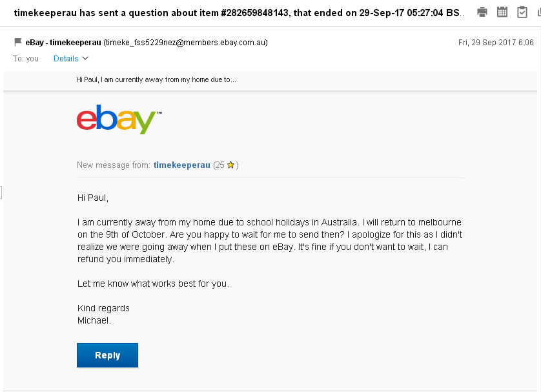Flag this message with the flag icon
The width and height of the screenshot is (541, 392).
click(x=17, y=43)
